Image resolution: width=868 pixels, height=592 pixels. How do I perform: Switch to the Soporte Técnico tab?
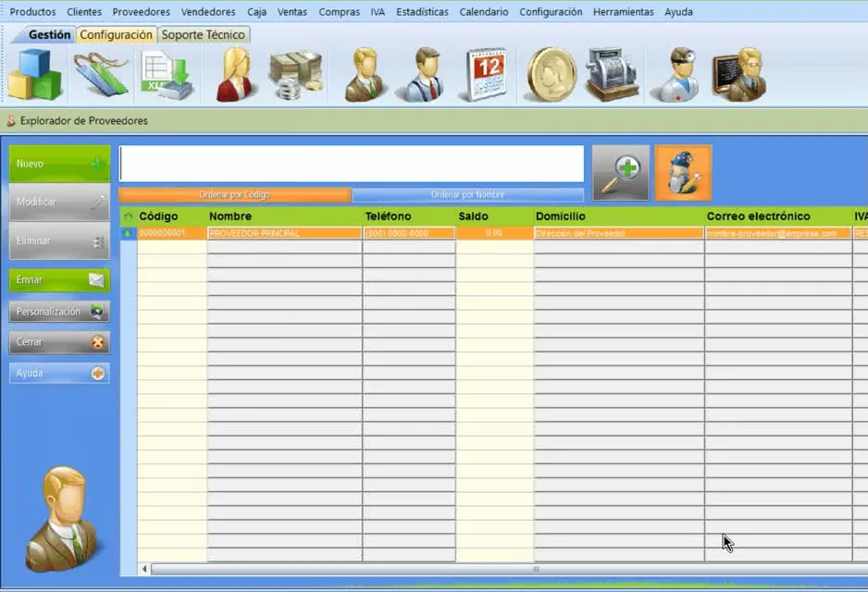(x=204, y=35)
